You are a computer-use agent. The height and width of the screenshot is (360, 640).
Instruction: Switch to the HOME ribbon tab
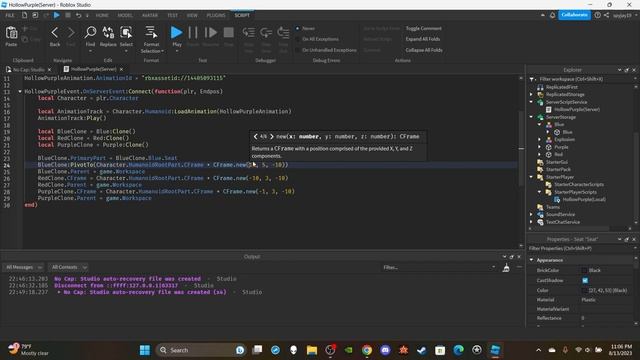click(102, 15)
